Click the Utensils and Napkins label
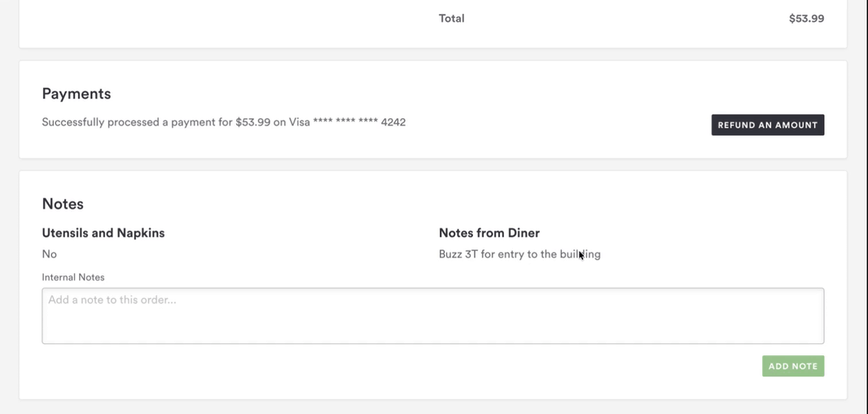868x414 pixels. (x=103, y=233)
